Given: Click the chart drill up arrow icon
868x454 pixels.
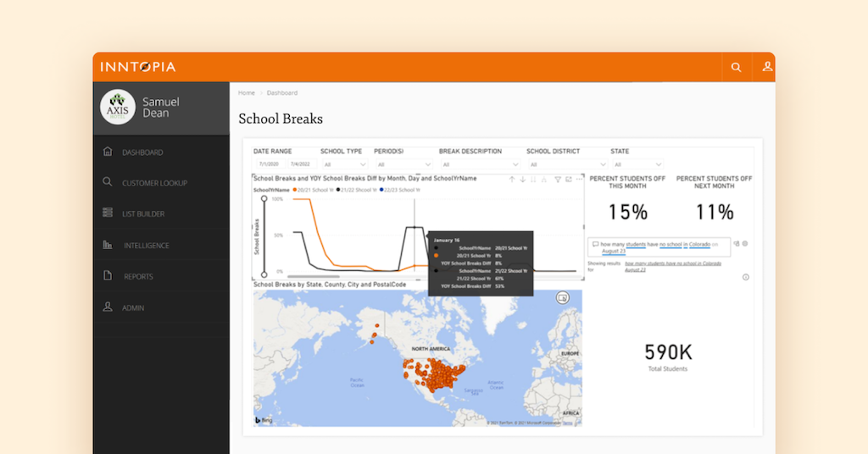Looking at the screenshot, I should pos(511,180).
